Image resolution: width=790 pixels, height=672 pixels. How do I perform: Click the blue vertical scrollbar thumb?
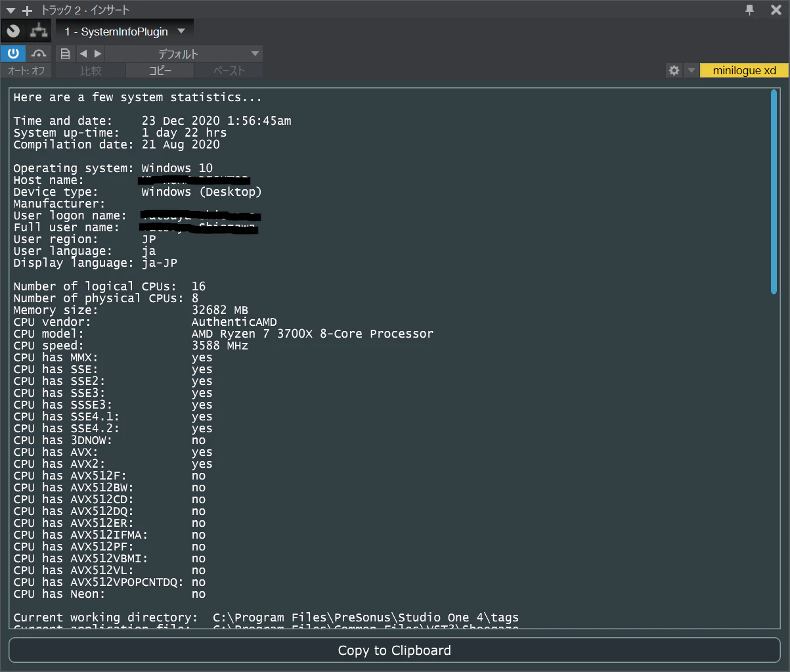point(774,191)
